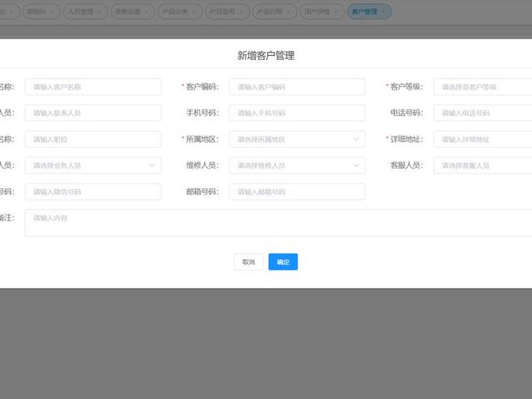Confirm with the blue 确定 button

click(283, 262)
